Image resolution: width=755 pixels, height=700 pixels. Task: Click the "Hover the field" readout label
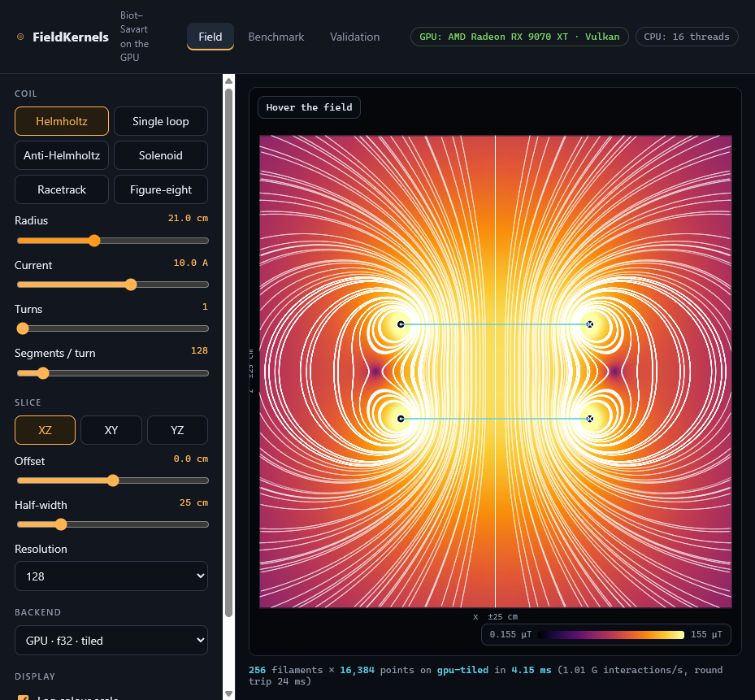309,107
